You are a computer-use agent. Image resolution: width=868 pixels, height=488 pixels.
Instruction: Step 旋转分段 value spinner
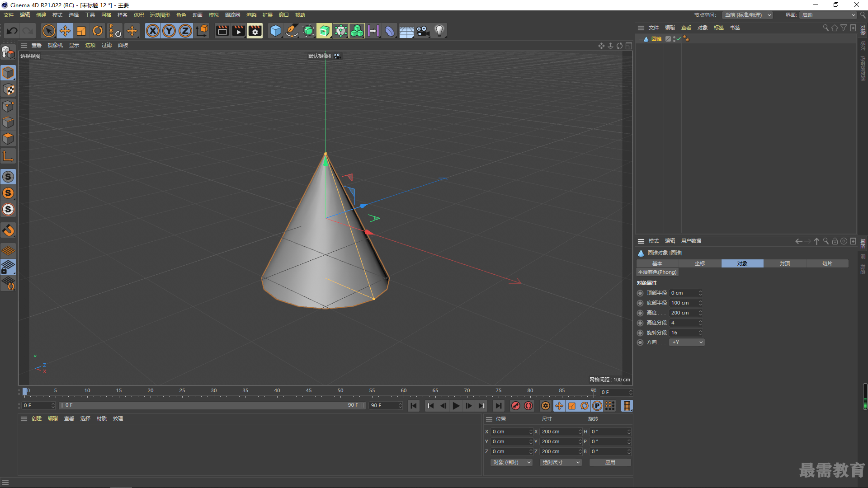[x=700, y=333]
